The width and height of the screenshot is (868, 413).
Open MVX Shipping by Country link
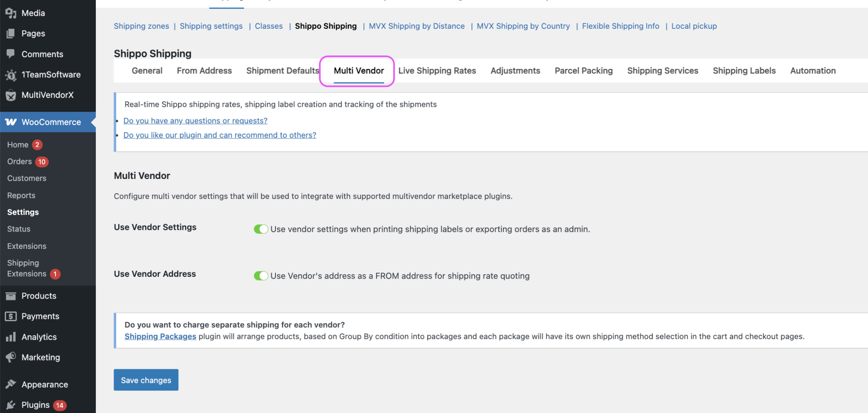(x=523, y=26)
